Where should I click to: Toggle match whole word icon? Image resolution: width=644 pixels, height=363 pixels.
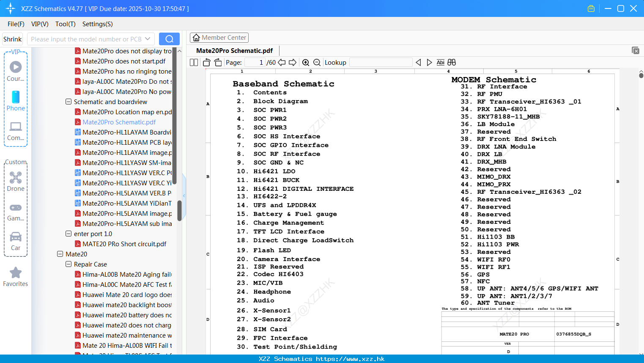[440, 62]
